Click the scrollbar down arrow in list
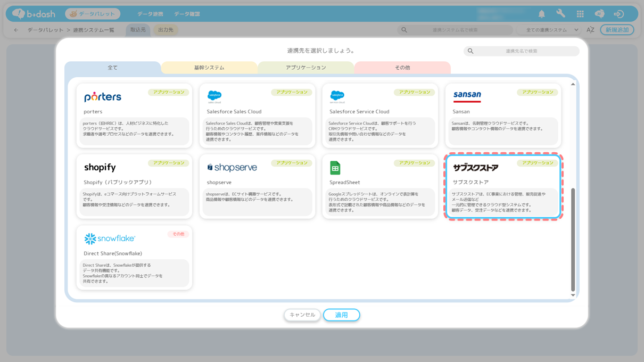644x362 pixels. 573,295
